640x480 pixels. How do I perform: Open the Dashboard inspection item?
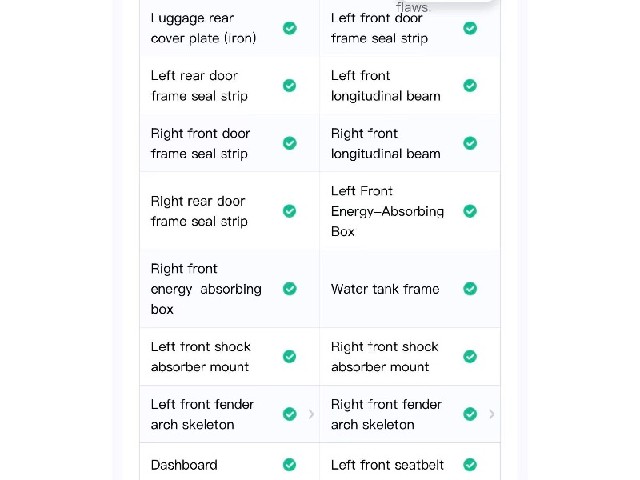point(229,462)
